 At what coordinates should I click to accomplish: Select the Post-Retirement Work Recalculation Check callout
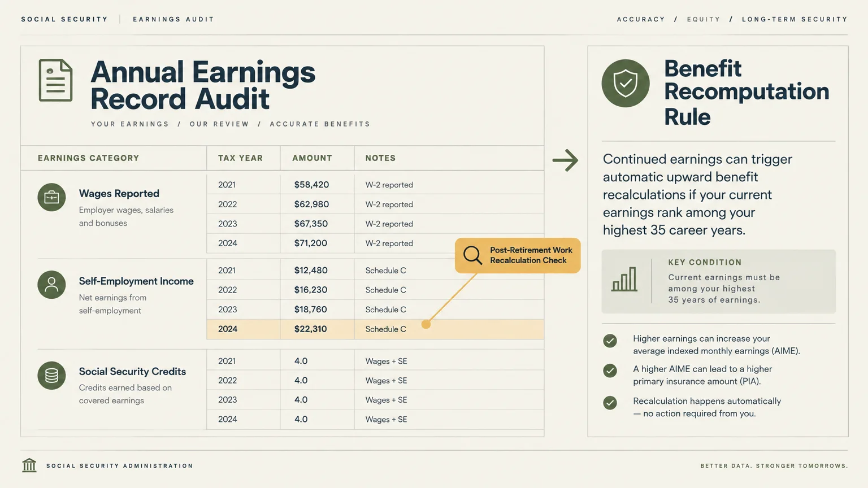[x=518, y=255]
